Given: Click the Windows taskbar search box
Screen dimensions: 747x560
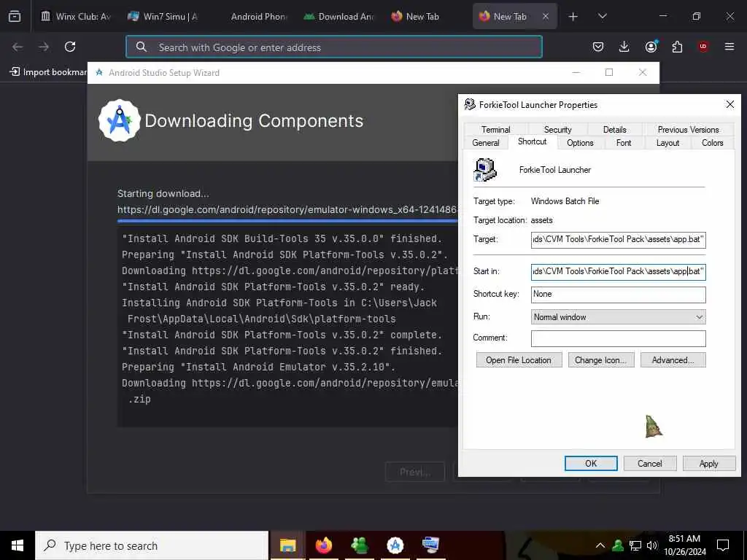Looking at the screenshot, I should [x=152, y=545].
